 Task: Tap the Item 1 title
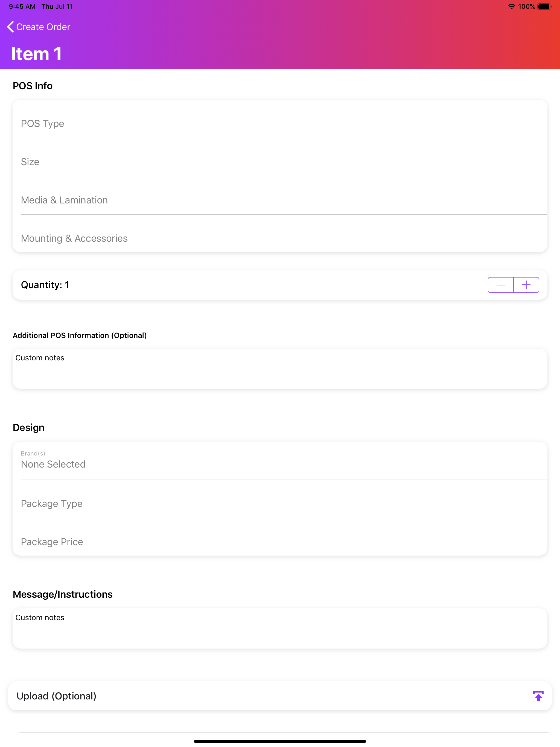click(x=36, y=54)
